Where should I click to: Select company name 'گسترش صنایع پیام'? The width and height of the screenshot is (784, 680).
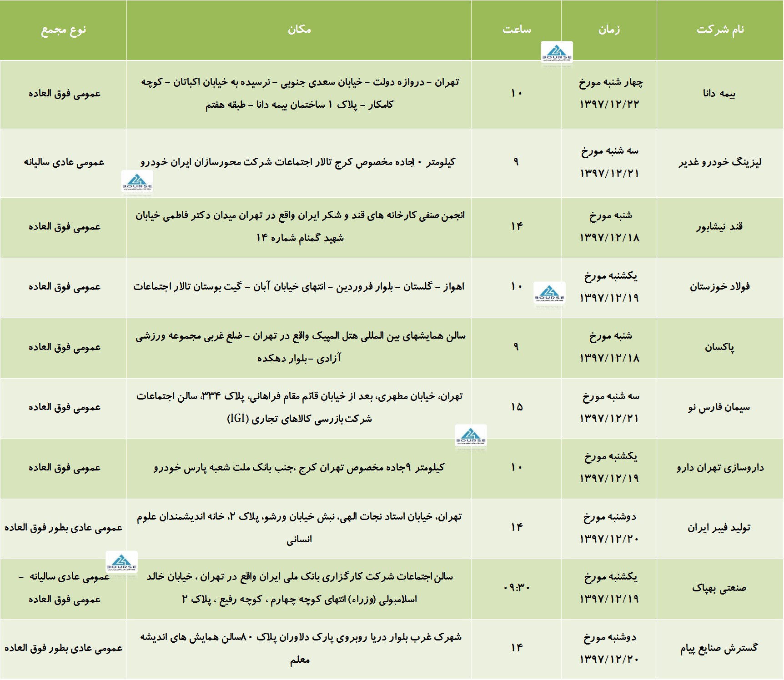click(719, 649)
